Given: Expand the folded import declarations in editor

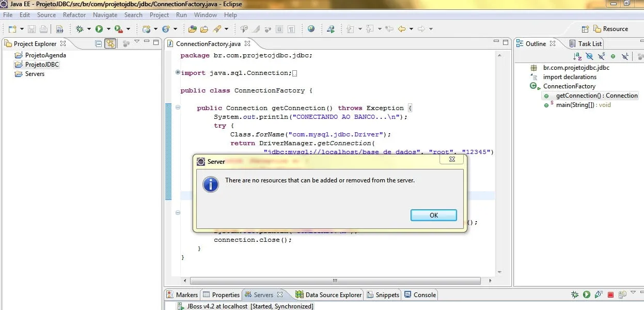Looking at the screenshot, I should pos(178,73).
